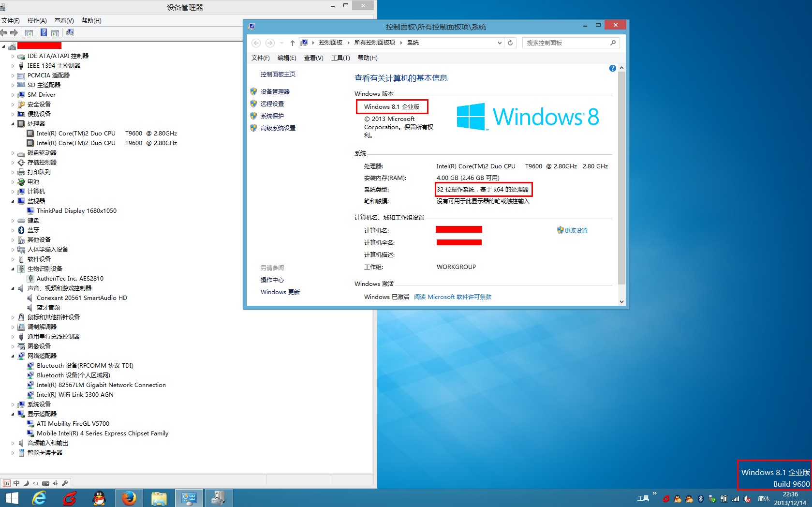Select Intel(R) WiFi Link 5300 AGN device
Image resolution: width=812 pixels, height=507 pixels.
point(75,395)
